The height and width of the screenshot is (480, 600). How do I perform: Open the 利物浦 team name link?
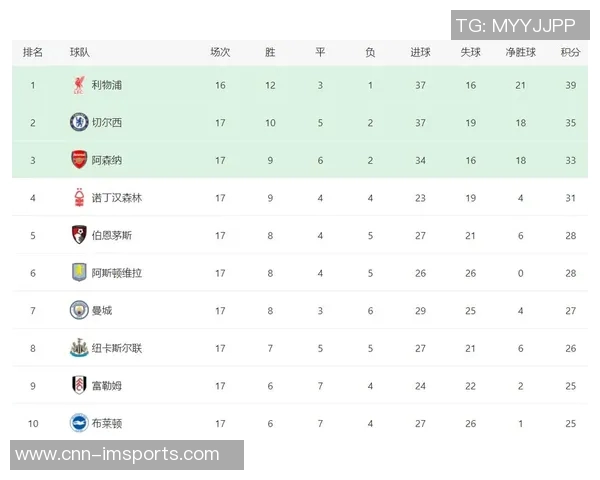click(x=107, y=86)
